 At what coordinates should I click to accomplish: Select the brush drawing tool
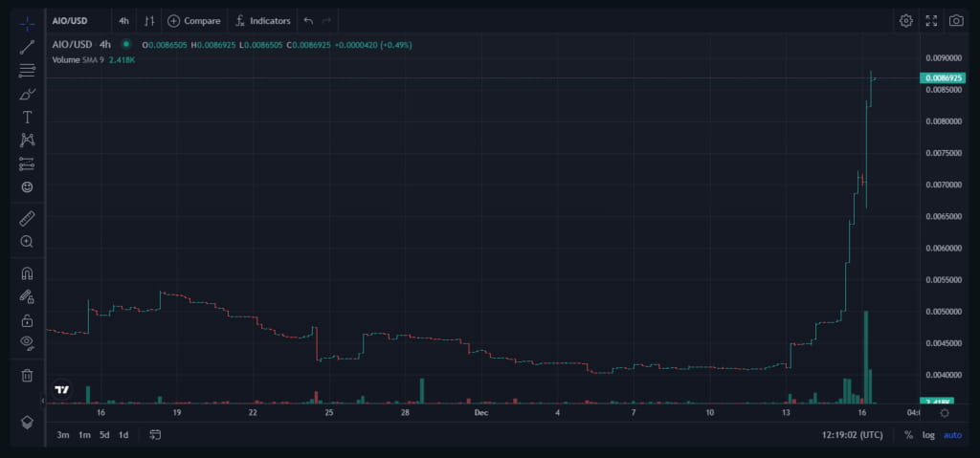27,95
